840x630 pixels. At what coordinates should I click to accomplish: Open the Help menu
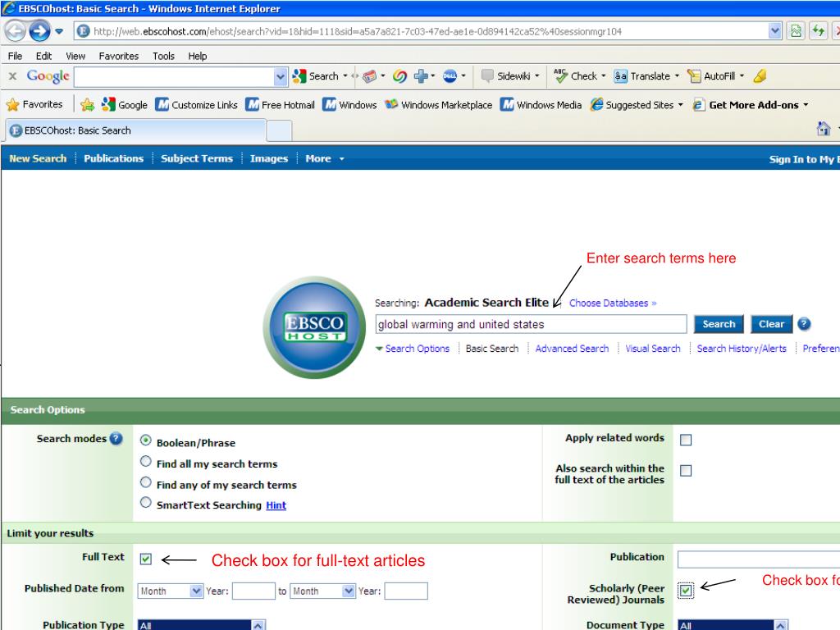point(197,56)
